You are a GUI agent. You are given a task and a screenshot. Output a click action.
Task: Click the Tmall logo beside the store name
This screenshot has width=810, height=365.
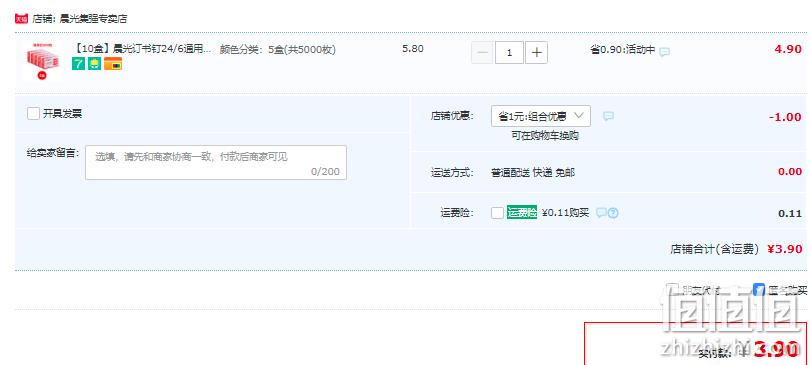click(21, 19)
